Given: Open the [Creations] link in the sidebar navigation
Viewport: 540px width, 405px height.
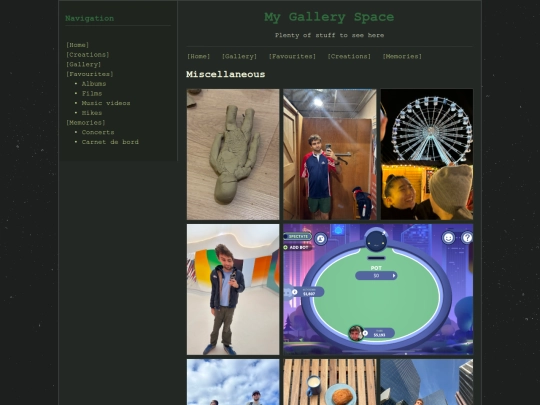Looking at the screenshot, I should click(88, 55).
